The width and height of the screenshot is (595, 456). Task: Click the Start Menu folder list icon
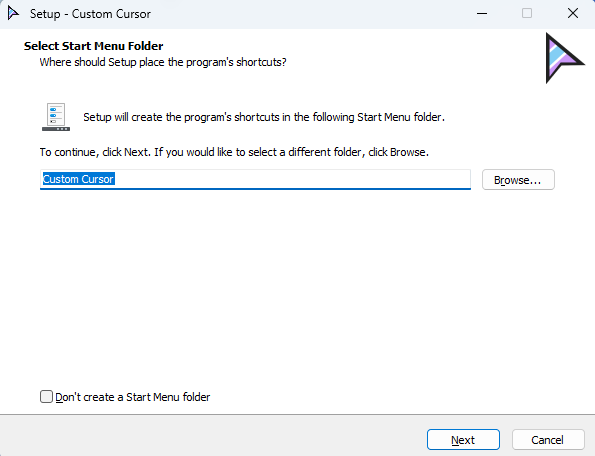click(56, 117)
